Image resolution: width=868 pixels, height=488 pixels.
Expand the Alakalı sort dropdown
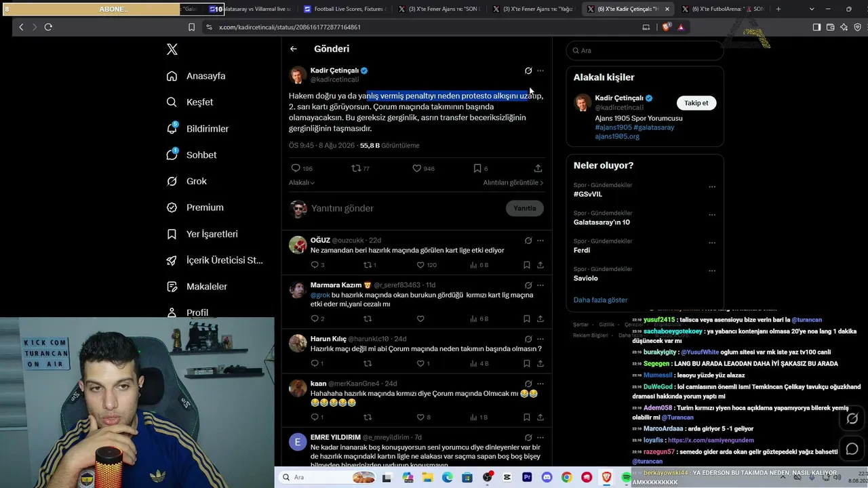[x=302, y=182]
